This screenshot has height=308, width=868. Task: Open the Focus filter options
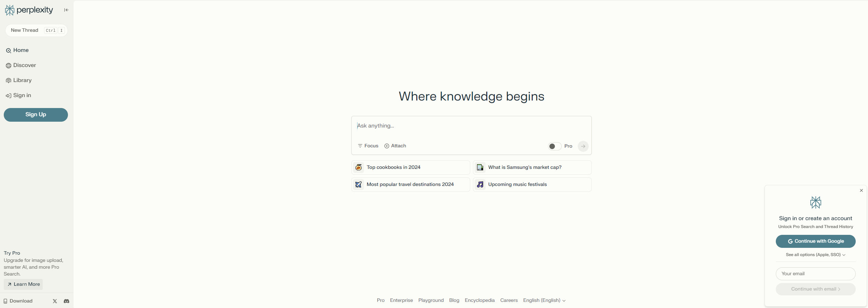point(368,146)
